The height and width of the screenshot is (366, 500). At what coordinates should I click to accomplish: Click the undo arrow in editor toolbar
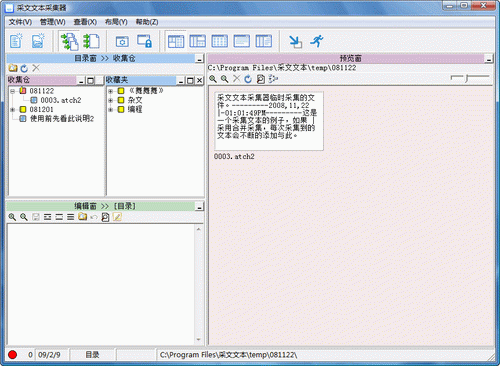click(94, 217)
